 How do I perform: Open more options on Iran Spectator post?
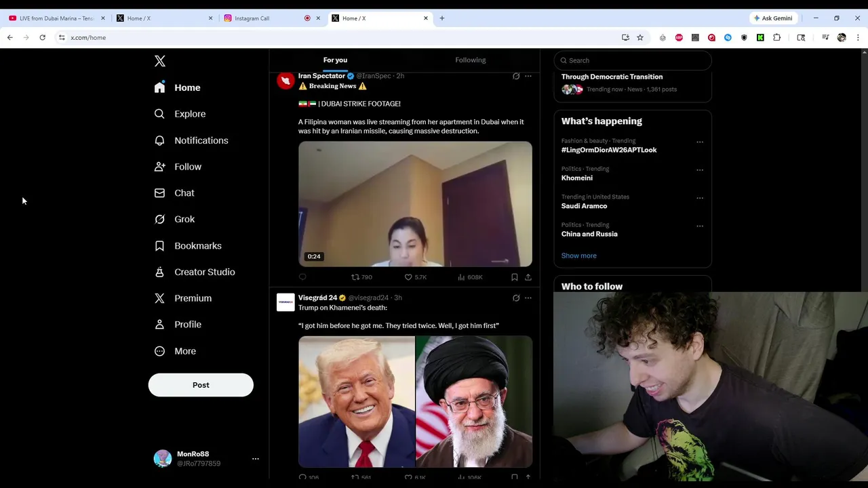pos(528,76)
